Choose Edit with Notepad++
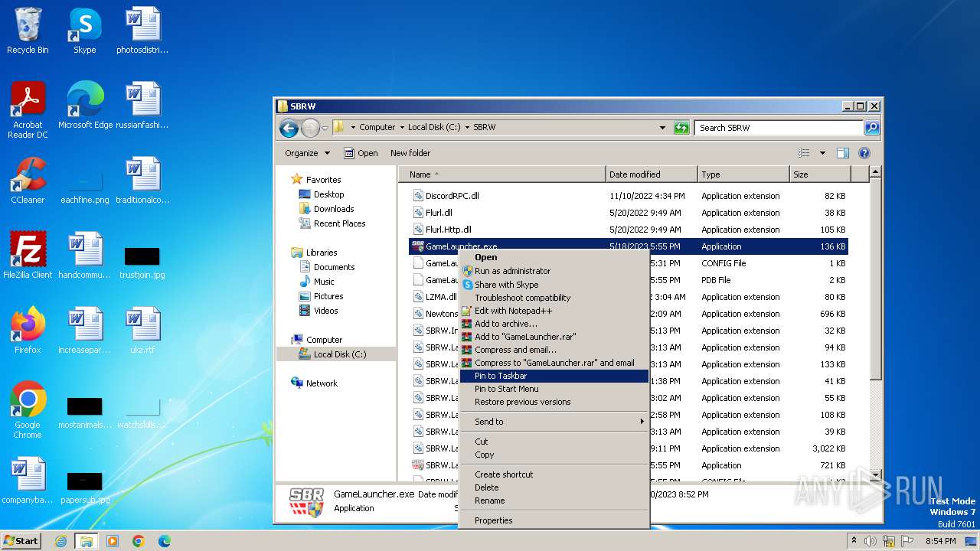The height and width of the screenshot is (551, 980). coord(554,311)
